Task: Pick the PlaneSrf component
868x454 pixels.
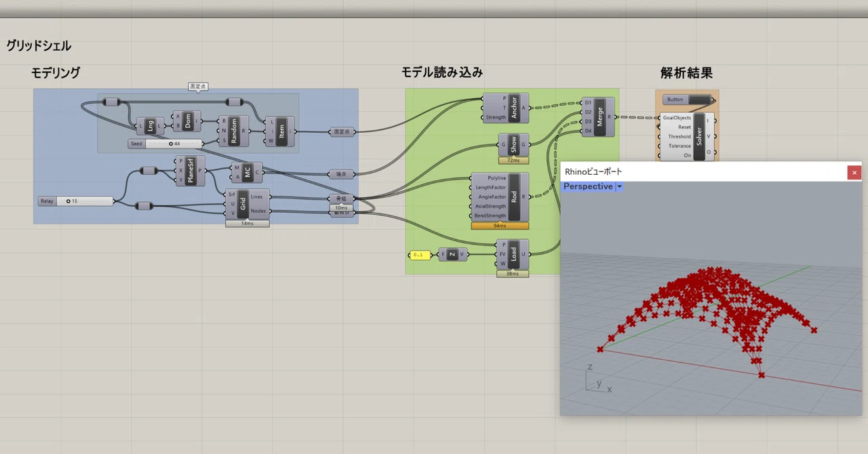Action: click(x=190, y=170)
